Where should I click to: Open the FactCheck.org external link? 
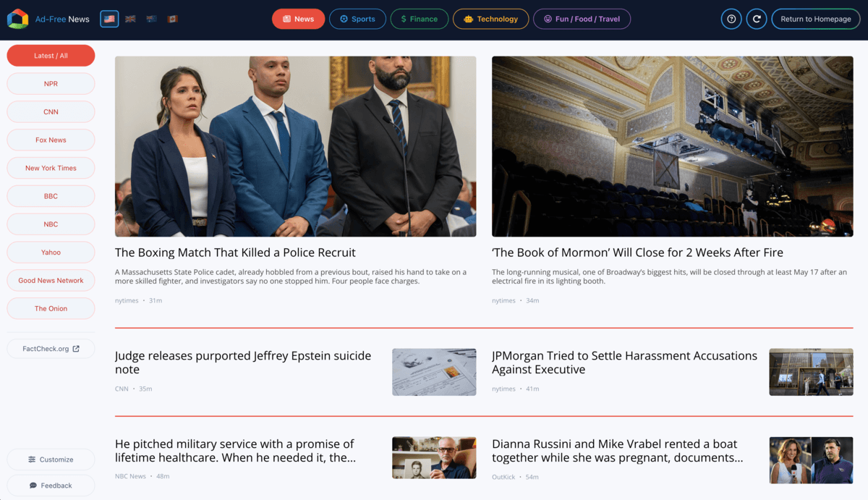click(x=51, y=349)
